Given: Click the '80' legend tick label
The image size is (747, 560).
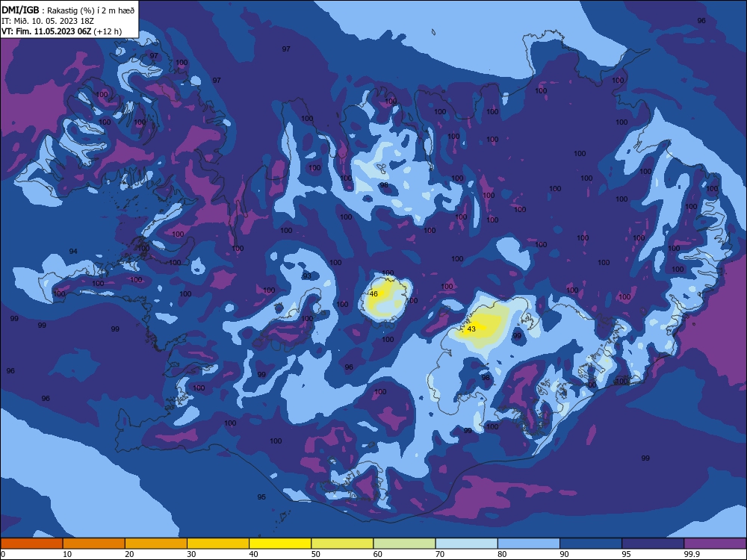Looking at the screenshot, I should tap(502, 554).
